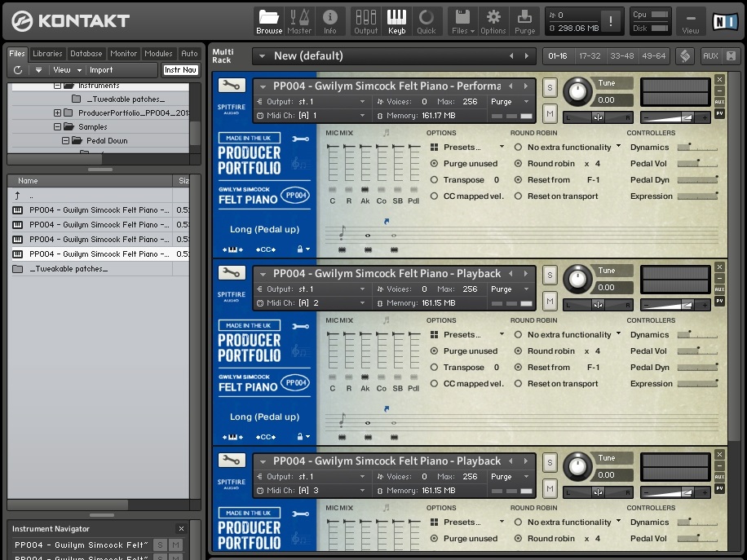747x560 pixels.
Task: Open Presets dropdown in first instrument options
Action: (466, 148)
